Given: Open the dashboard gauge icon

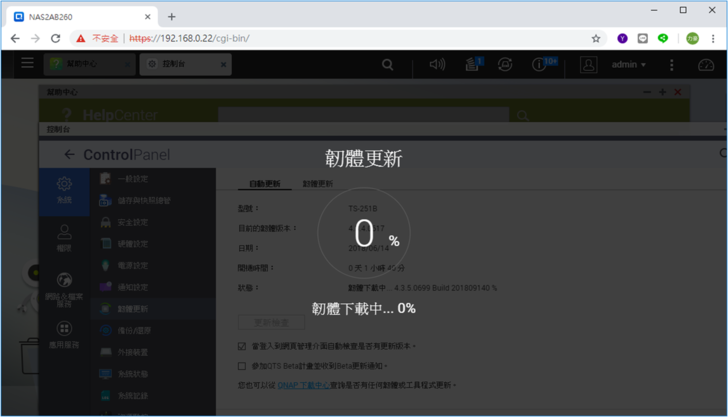Looking at the screenshot, I should click(706, 64).
